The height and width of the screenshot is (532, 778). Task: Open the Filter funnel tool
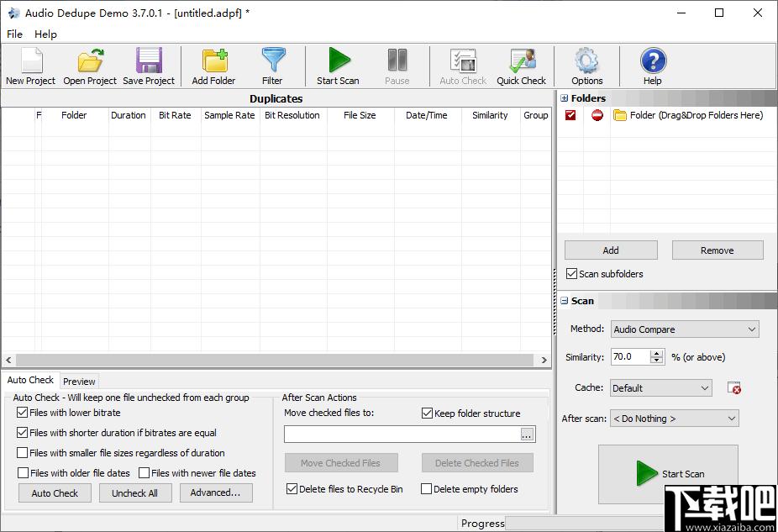[273, 60]
